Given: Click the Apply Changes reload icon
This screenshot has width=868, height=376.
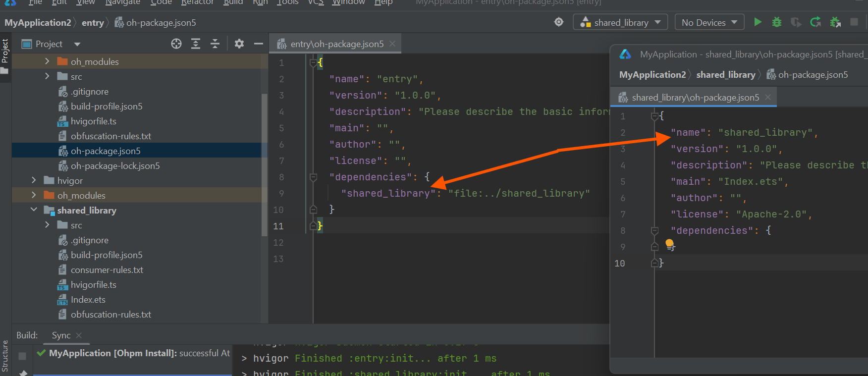Looking at the screenshot, I should pos(815,22).
